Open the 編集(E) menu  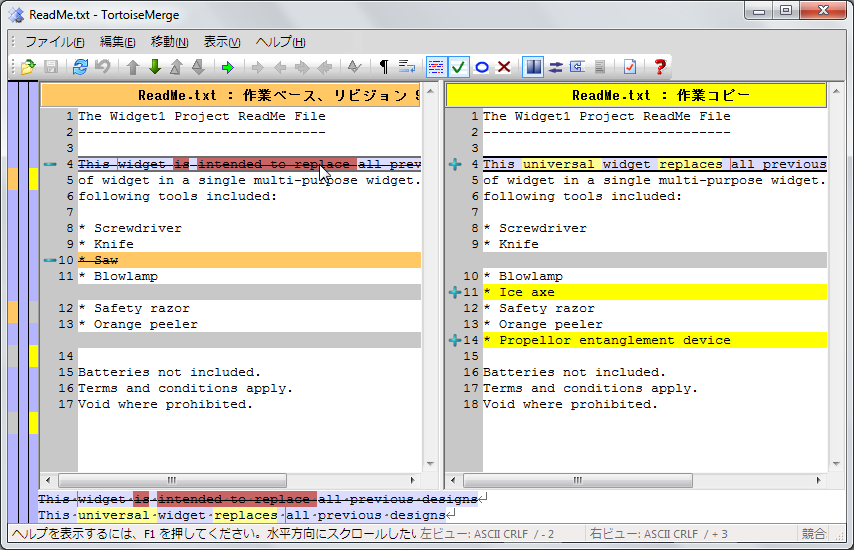tap(118, 42)
